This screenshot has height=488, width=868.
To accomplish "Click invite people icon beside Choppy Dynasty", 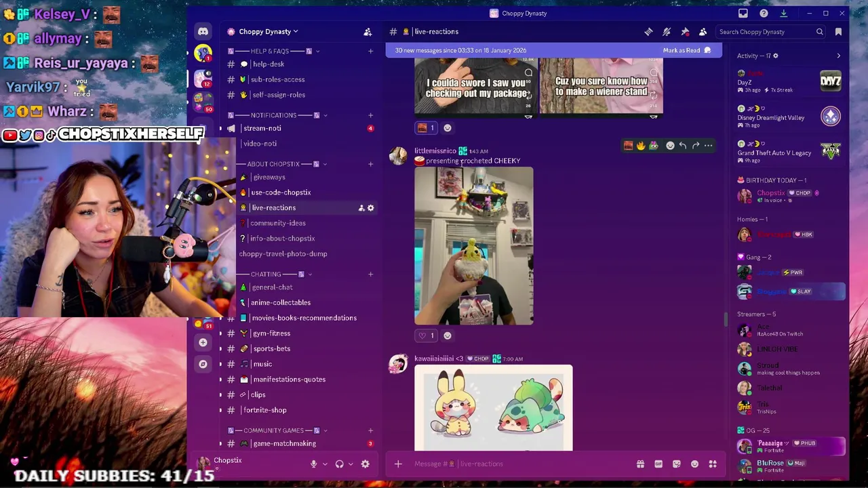I will click(x=368, y=32).
